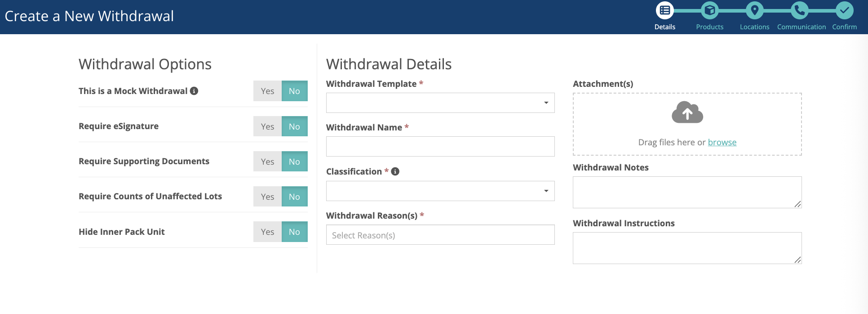
Task: Click the Communication step phone icon
Action: [800, 10]
